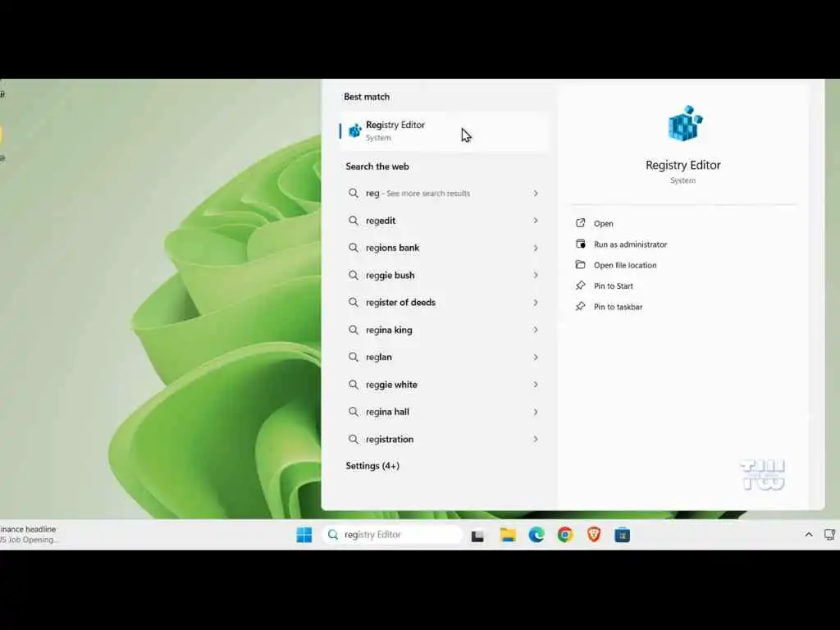Open File Explorer from the taskbar
Screen dimensions: 840x630
[x=508, y=535]
